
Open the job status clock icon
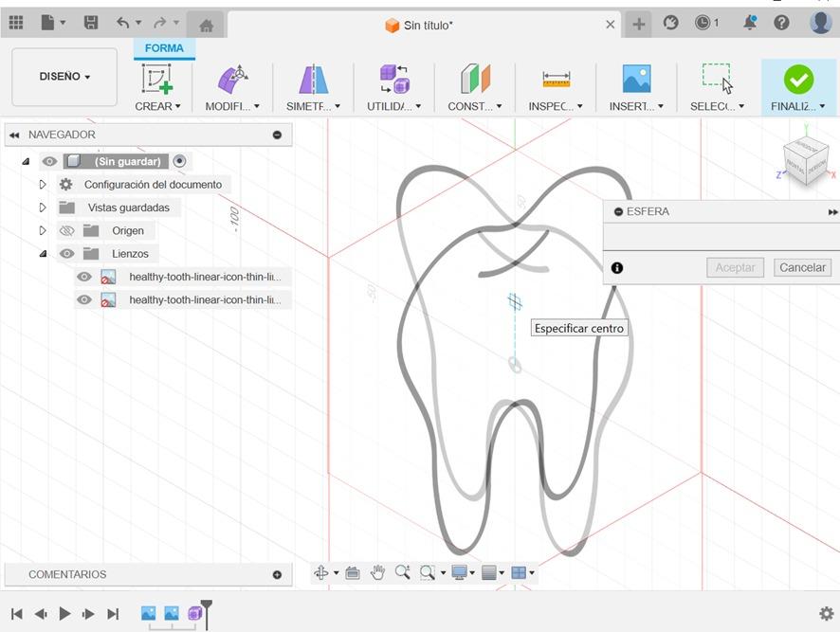pyautogui.click(x=703, y=23)
